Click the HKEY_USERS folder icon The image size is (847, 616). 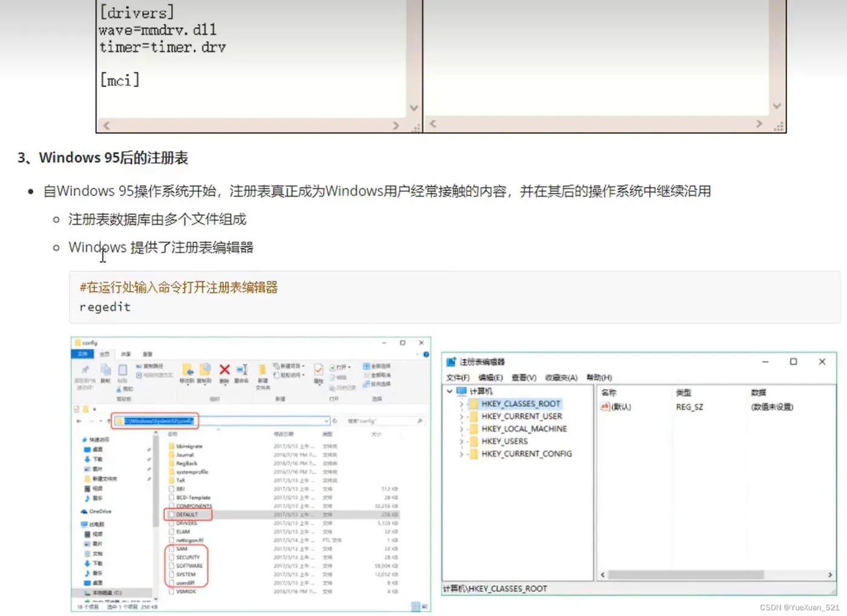click(x=473, y=441)
